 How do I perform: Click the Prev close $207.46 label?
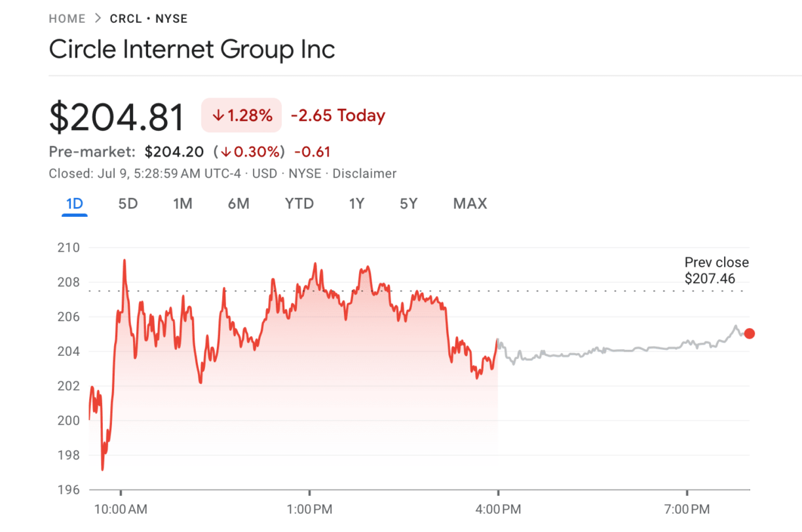716,270
